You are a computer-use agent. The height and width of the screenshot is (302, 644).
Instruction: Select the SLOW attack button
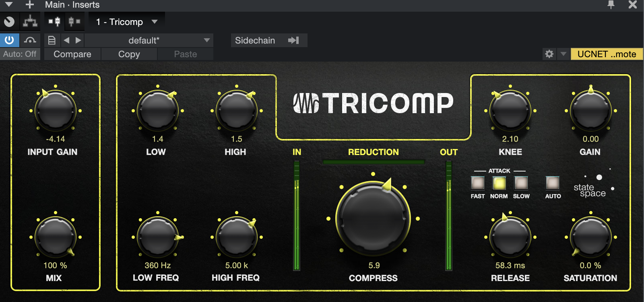tap(521, 183)
